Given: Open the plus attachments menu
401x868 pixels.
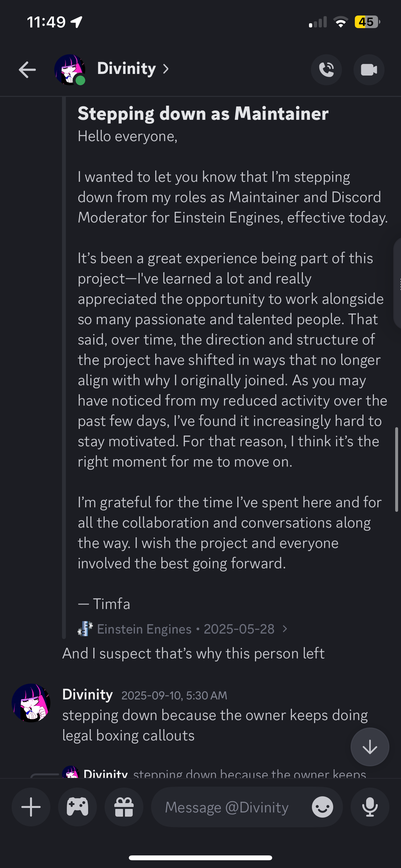Looking at the screenshot, I should point(31,807).
